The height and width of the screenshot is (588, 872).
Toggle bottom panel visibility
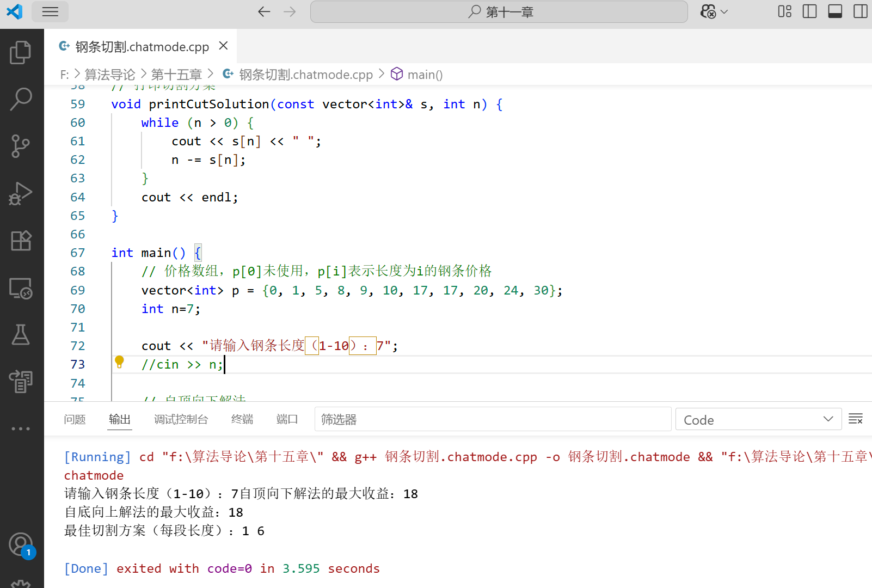pos(835,11)
